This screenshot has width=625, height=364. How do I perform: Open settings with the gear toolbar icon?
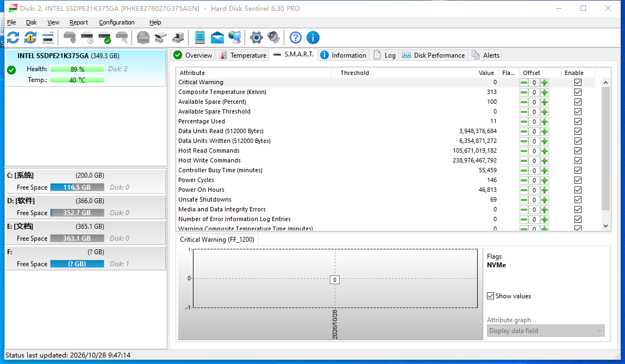[257, 37]
